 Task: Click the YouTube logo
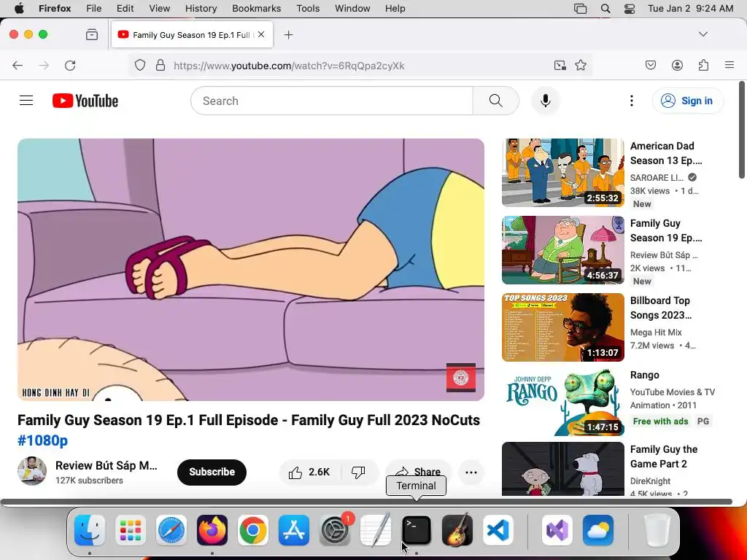coord(85,101)
